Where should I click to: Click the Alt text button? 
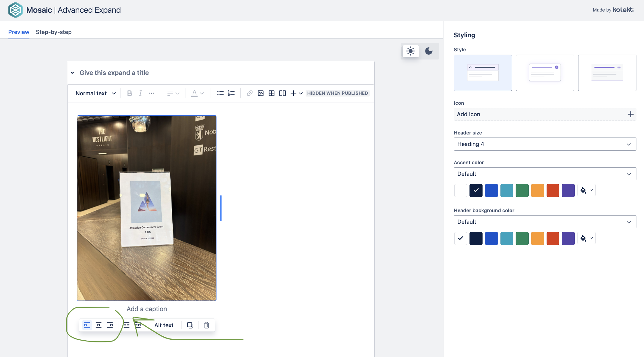pos(164,325)
